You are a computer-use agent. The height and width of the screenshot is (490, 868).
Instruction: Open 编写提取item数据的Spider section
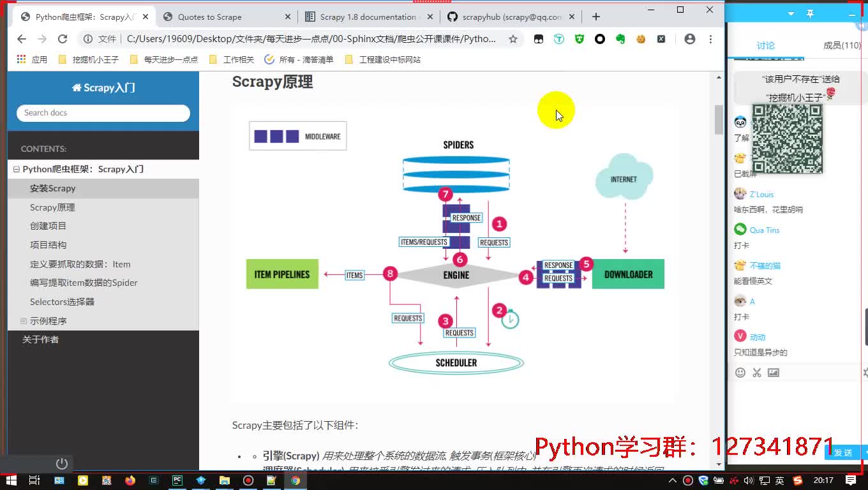click(x=103, y=283)
